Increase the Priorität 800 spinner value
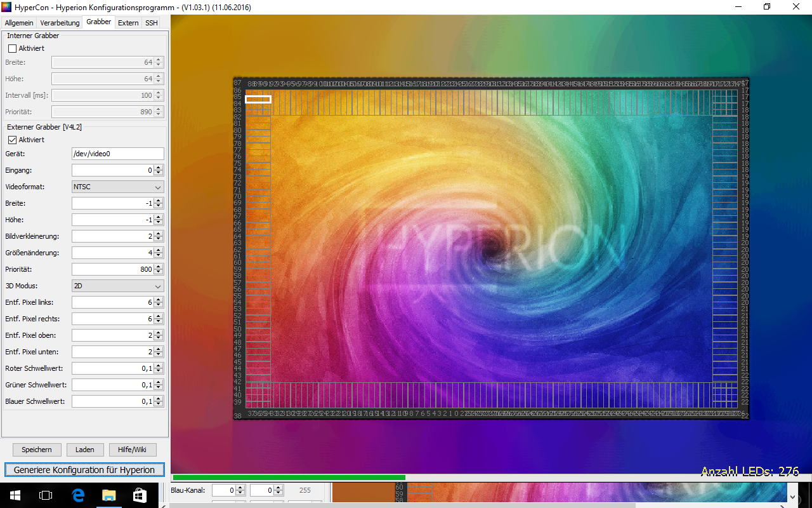This screenshot has height=508, width=812. pyautogui.click(x=159, y=267)
